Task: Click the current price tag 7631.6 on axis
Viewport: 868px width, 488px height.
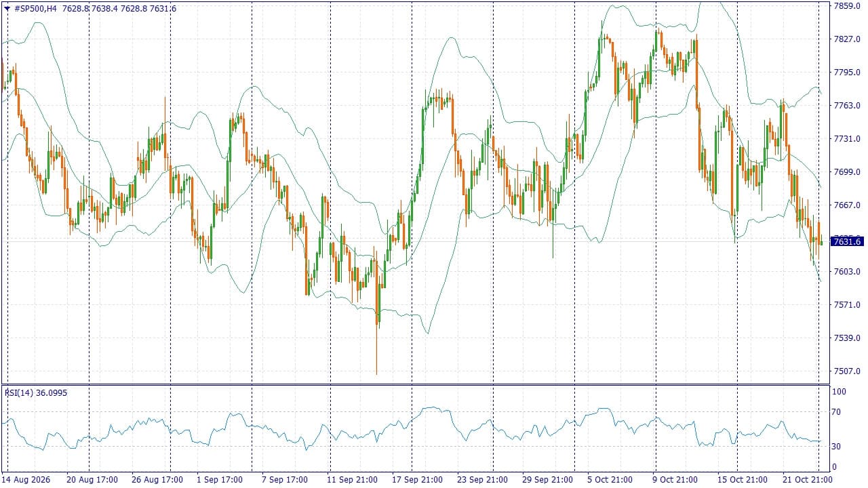Action: 847,241
